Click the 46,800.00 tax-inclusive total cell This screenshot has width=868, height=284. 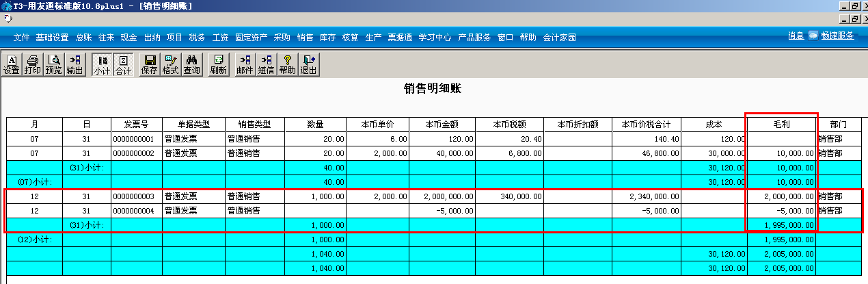point(647,154)
